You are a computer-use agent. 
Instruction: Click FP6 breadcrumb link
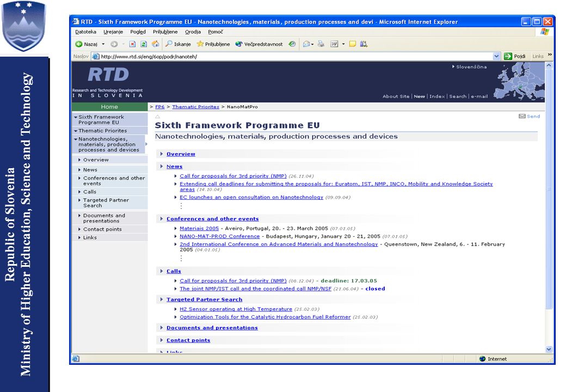click(160, 107)
